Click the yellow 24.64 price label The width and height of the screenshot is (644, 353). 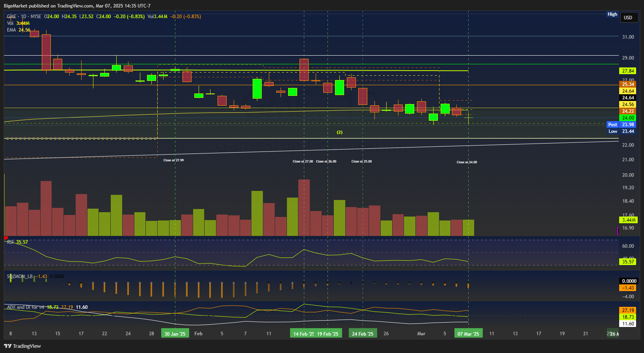click(x=628, y=91)
